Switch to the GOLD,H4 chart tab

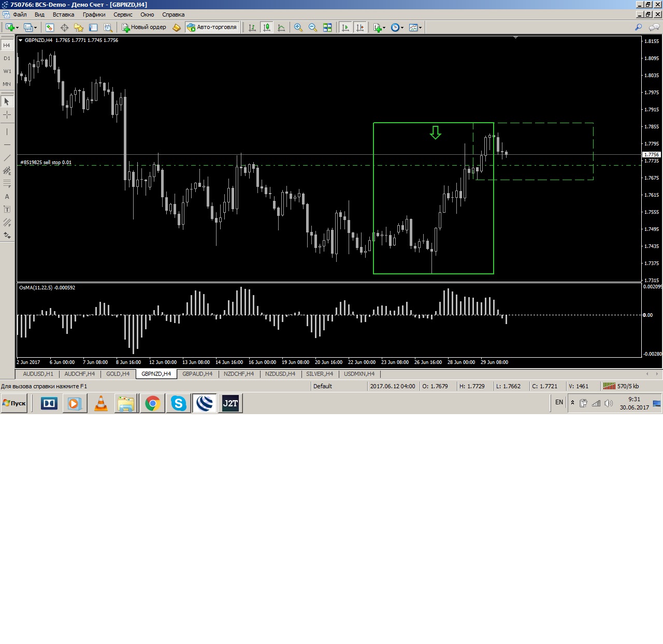tap(118, 374)
